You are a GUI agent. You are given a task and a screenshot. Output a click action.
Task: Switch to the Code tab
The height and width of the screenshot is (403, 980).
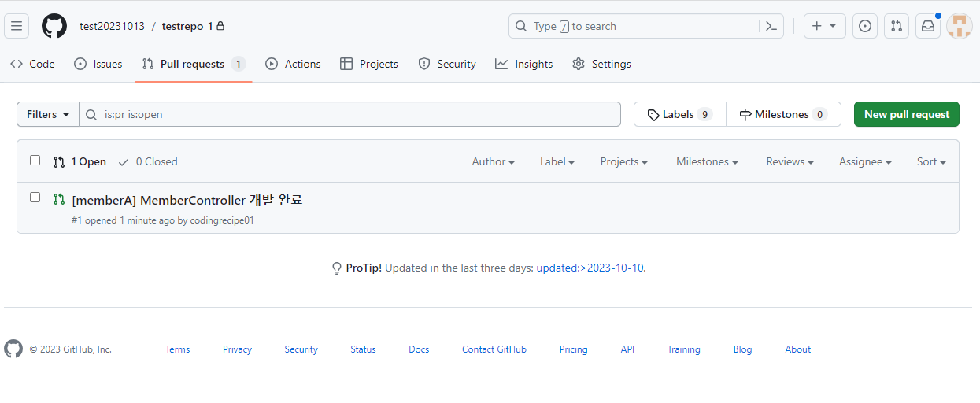[x=32, y=64]
